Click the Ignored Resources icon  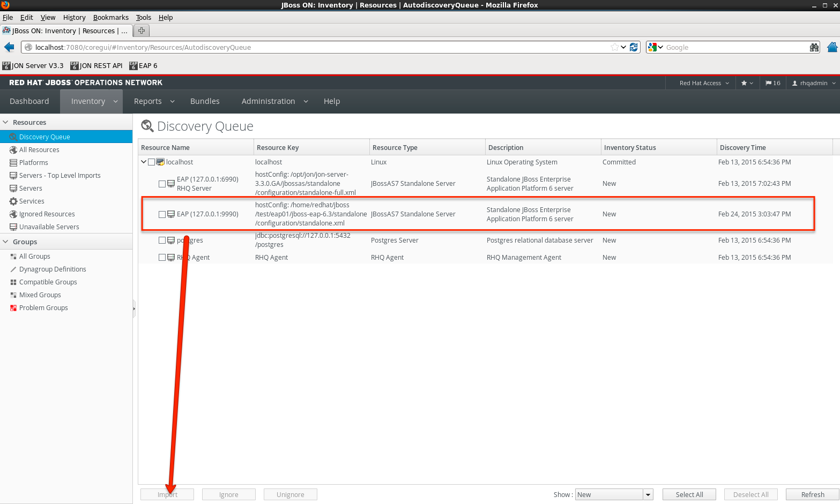click(x=13, y=214)
